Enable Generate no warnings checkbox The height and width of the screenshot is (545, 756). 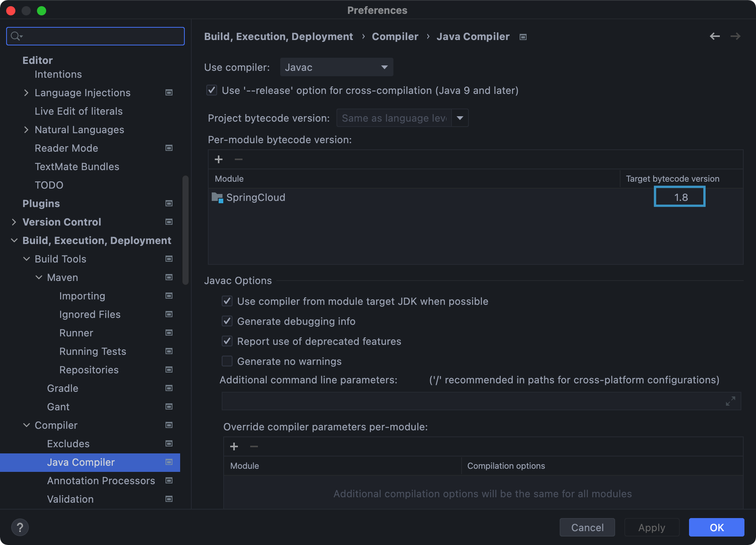[227, 361]
